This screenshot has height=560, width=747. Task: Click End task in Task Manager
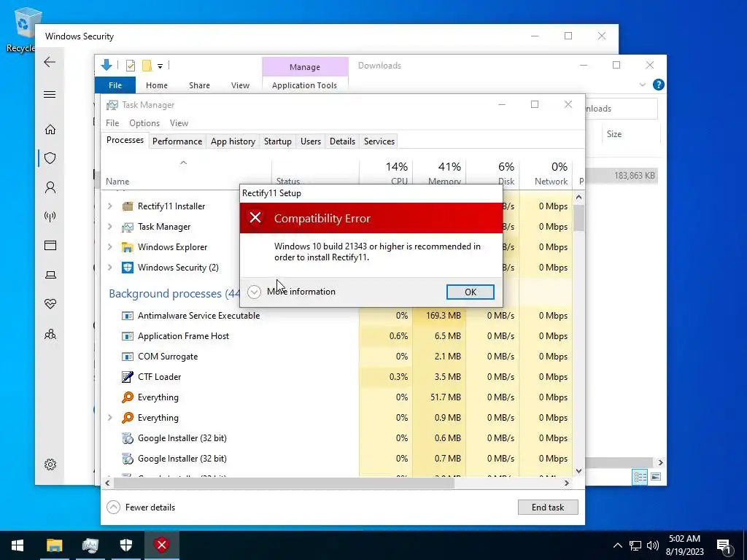[x=548, y=507]
